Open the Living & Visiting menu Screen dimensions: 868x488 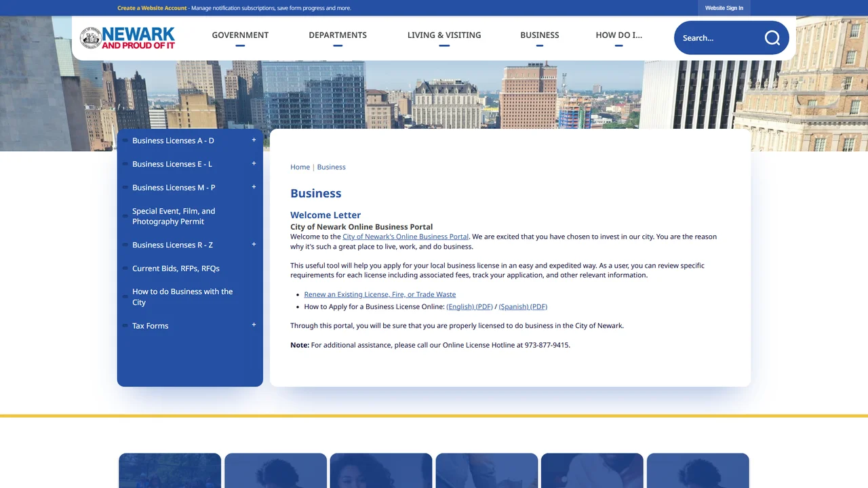pos(444,35)
